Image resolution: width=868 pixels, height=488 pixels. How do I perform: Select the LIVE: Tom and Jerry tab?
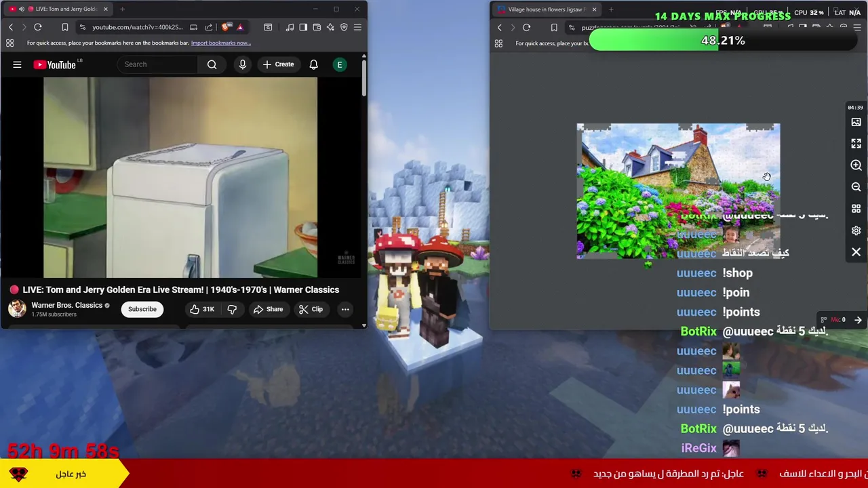tap(60, 9)
